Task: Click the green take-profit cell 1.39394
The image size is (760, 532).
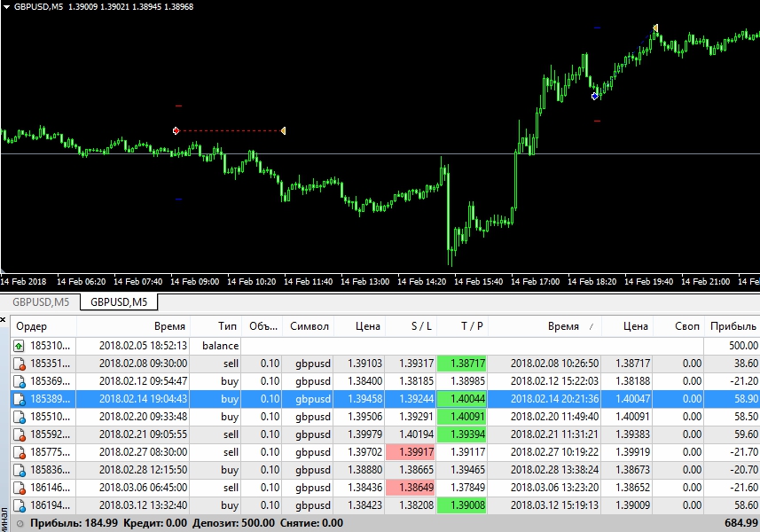Action: click(462, 434)
